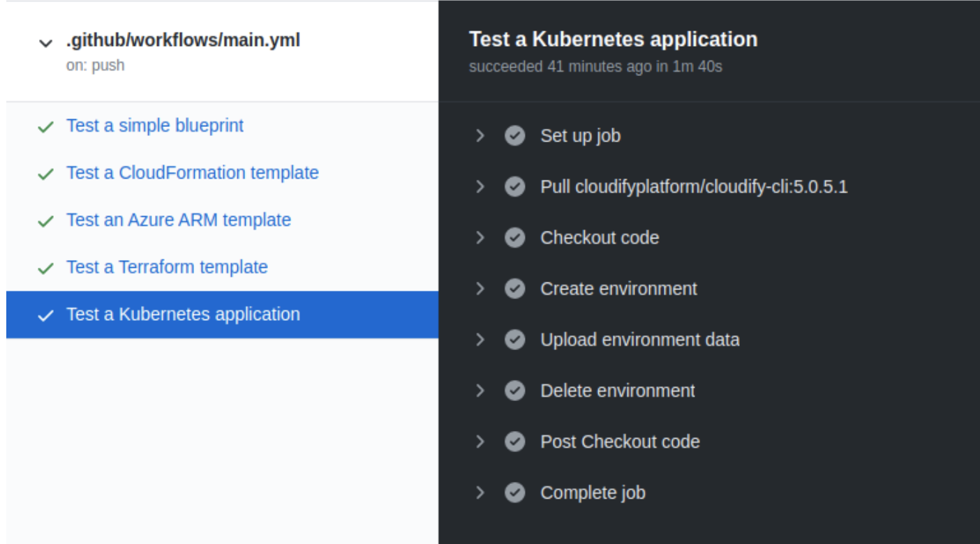Image resolution: width=980 pixels, height=544 pixels.
Task: Open the Test a Terraform template job
Action: click(x=167, y=267)
